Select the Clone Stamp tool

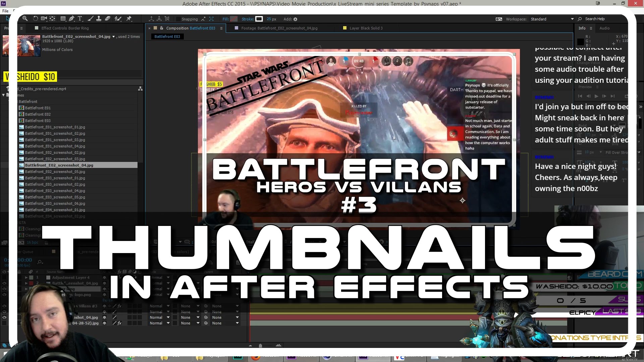point(99,19)
